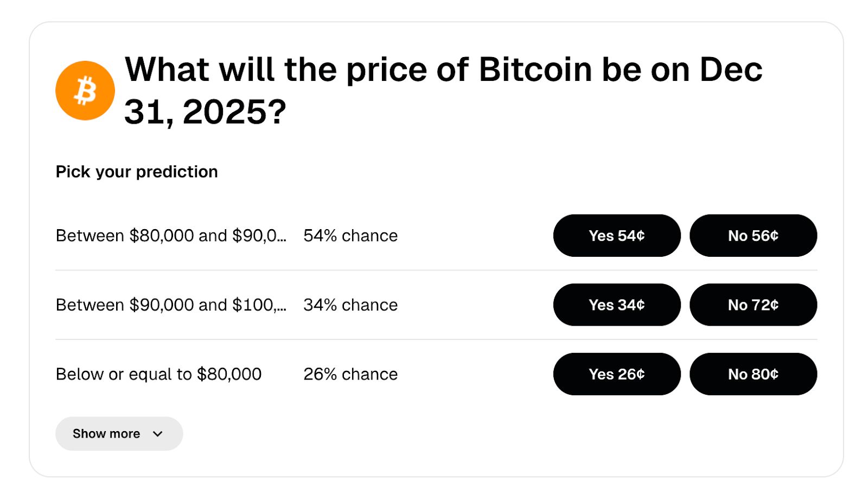Expand additional predictions via Show more
Image resolution: width=868 pixels, height=487 pixels.
pyautogui.click(x=119, y=433)
